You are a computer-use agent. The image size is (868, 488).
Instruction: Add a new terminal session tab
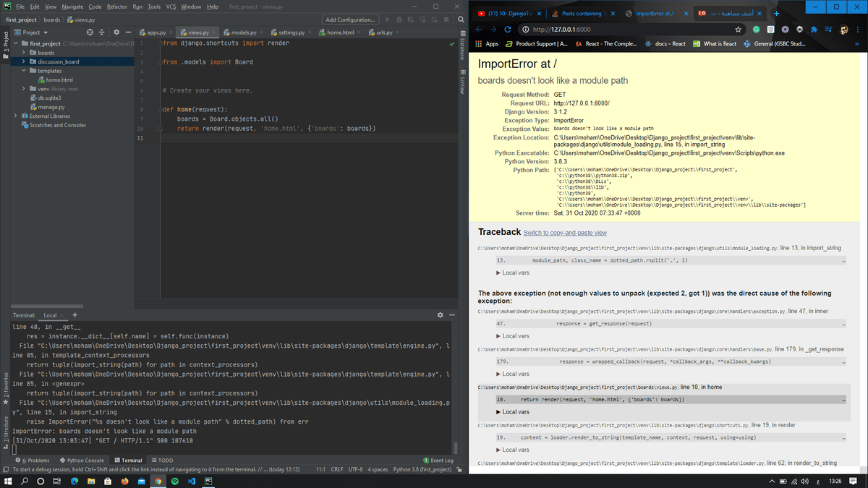tap(75, 315)
